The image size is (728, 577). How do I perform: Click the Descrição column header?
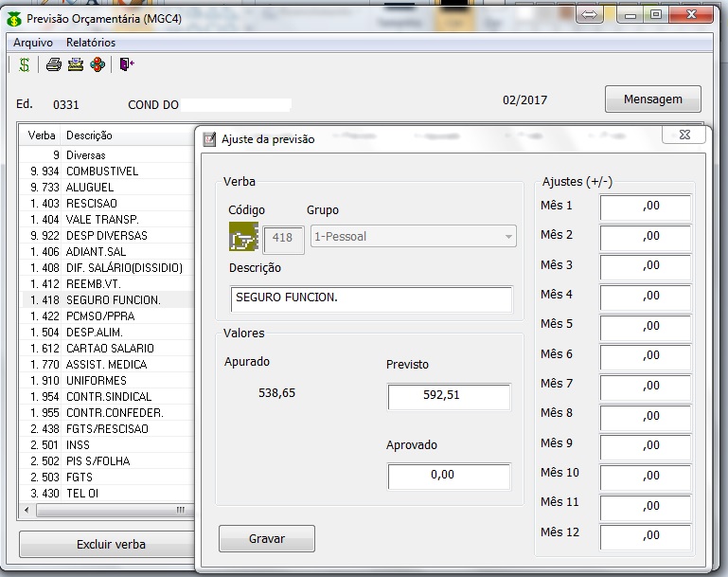[90, 135]
